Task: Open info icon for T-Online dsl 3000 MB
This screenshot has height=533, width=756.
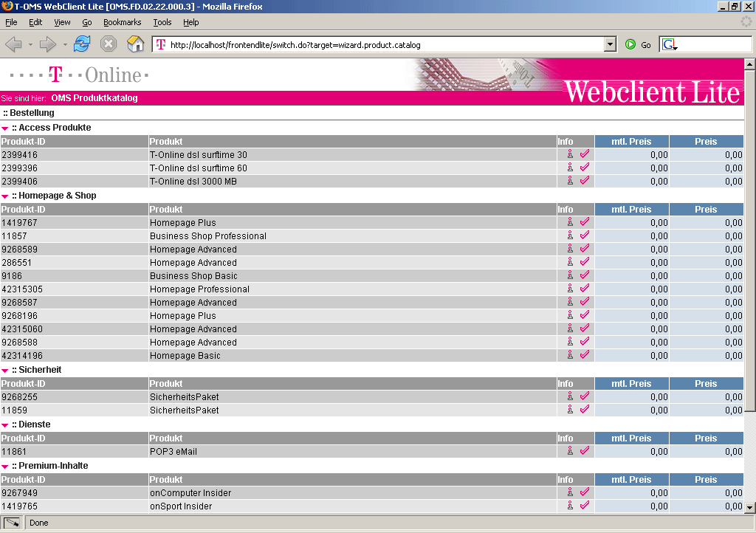Action: pyautogui.click(x=570, y=181)
